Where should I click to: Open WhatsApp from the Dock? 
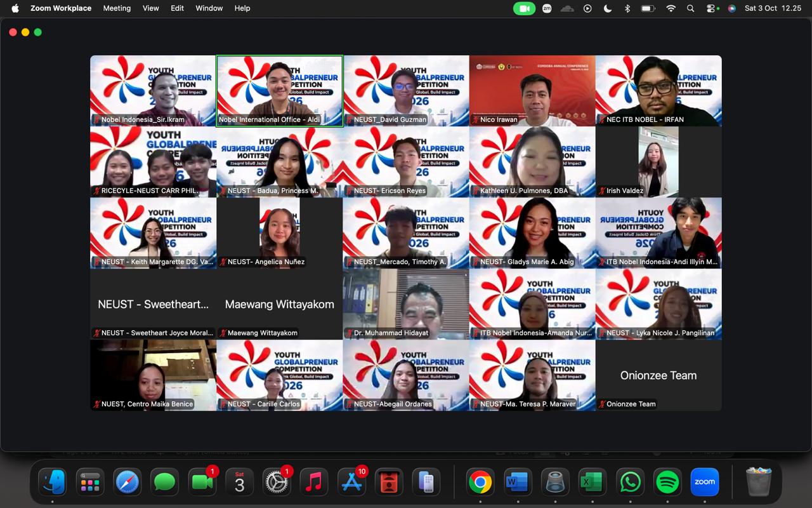(x=630, y=482)
